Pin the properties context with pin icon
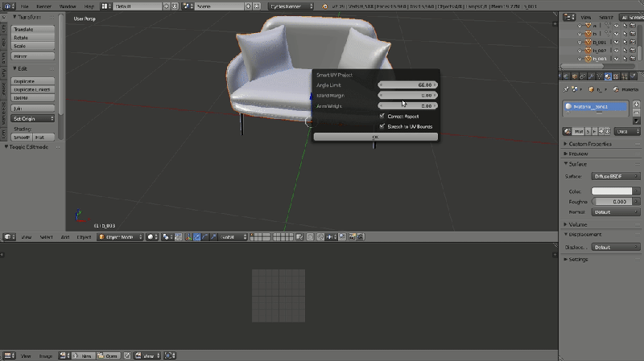Screen dimensions: 644x361 click(x=566, y=89)
